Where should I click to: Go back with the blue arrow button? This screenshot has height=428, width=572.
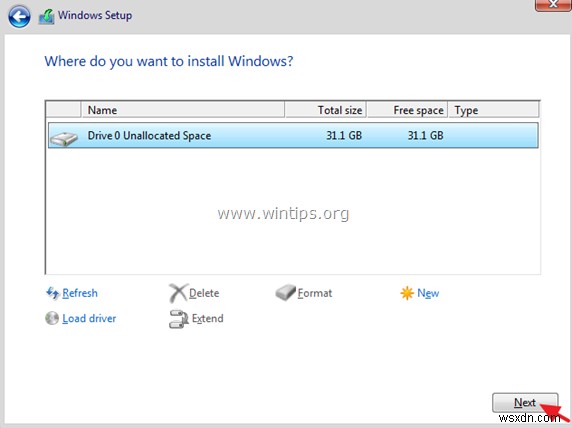19,16
